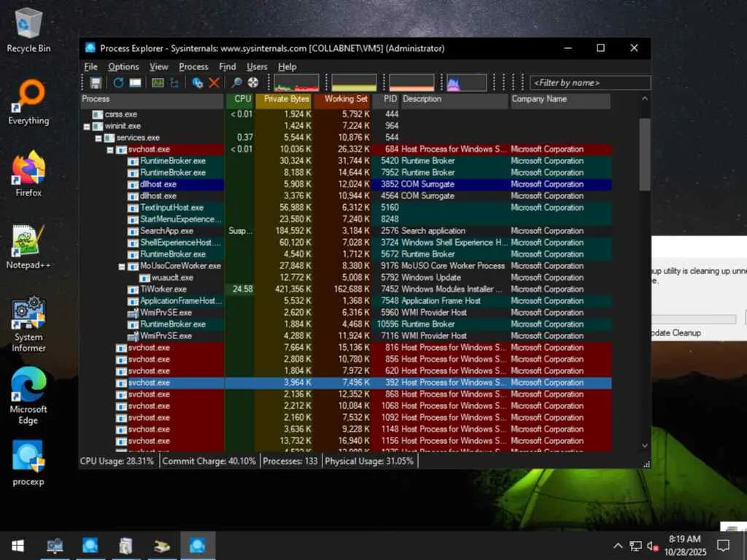The height and width of the screenshot is (560, 747).
Task: Open the CPU usage mini graph
Action: tap(296, 83)
